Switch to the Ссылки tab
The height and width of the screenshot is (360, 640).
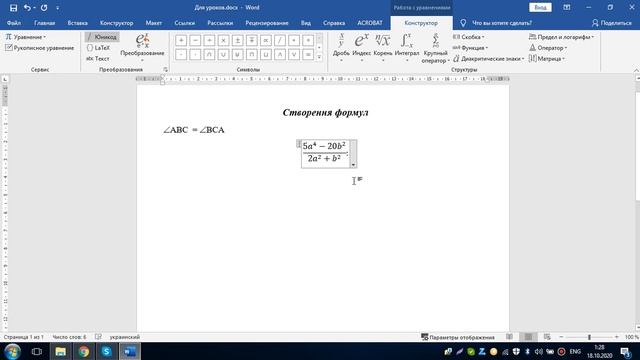(x=184, y=23)
